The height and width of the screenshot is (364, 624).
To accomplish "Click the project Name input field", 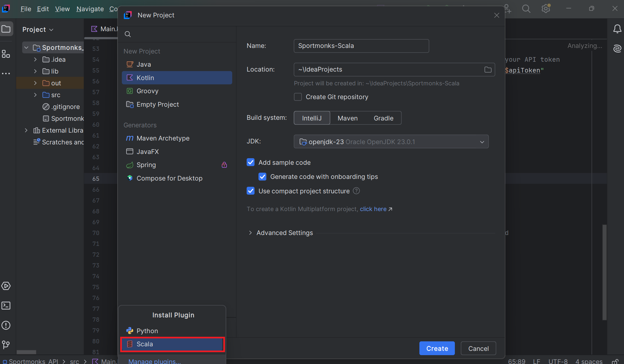I will 361,46.
